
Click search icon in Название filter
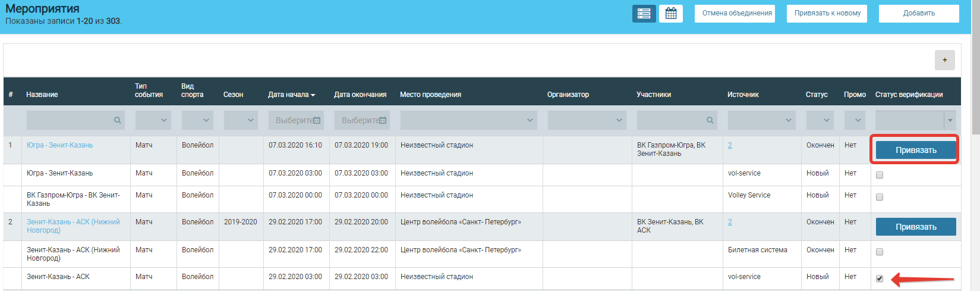click(x=118, y=120)
